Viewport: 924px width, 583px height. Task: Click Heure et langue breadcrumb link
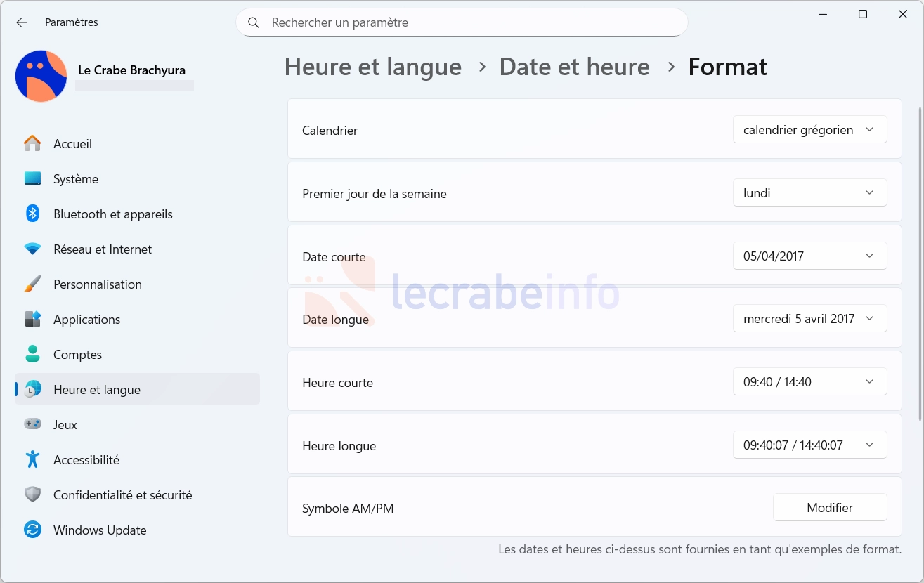pos(373,67)
